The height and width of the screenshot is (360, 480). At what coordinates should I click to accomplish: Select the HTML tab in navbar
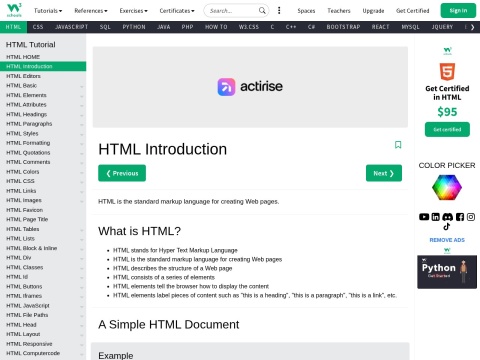pos(13,27)
